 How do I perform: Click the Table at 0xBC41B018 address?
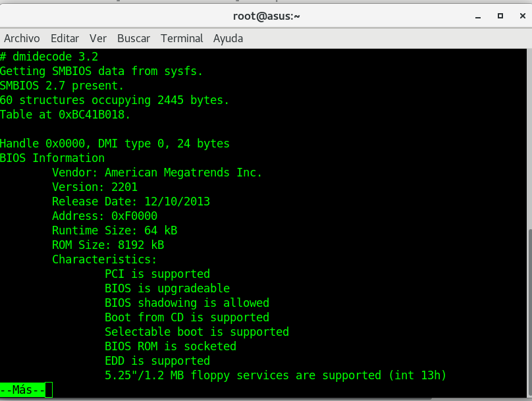pos(65,115)
